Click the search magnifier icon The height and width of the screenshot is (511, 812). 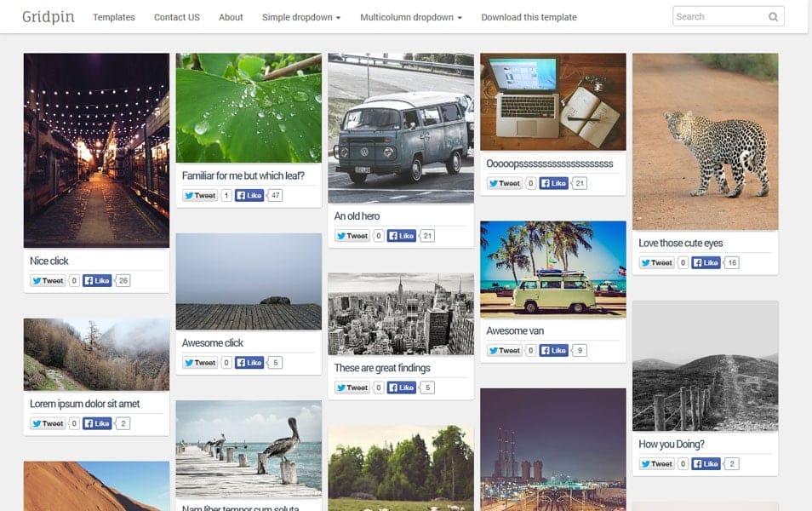(x=773, y=16)
